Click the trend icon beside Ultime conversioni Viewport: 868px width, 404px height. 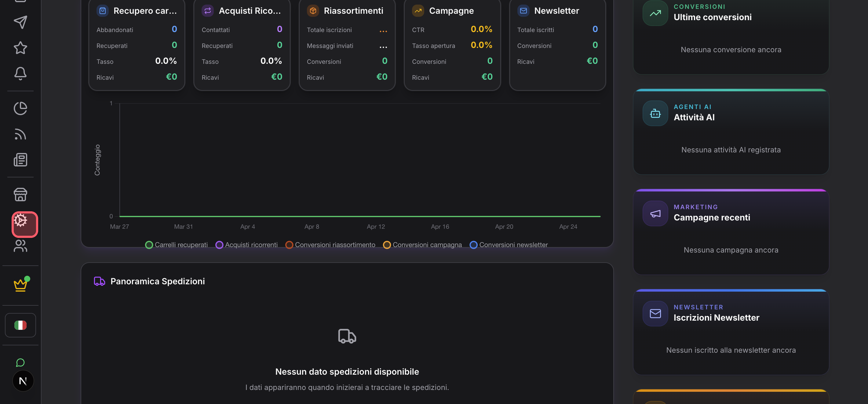point(655,13)
